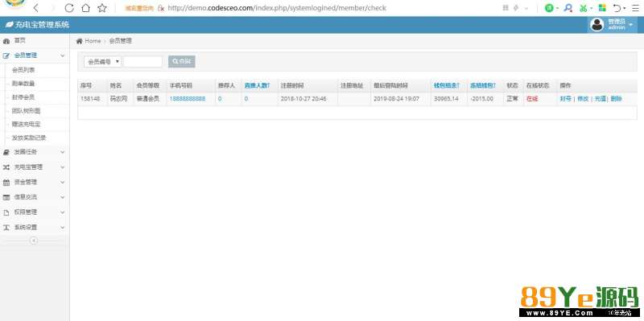Go back with the browser back arrow

(36, 8)
